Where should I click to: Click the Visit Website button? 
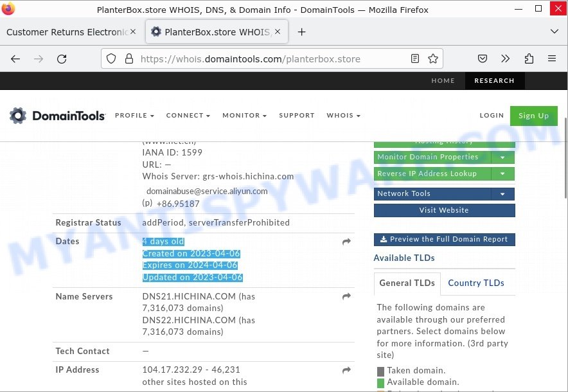coord(444,210)
